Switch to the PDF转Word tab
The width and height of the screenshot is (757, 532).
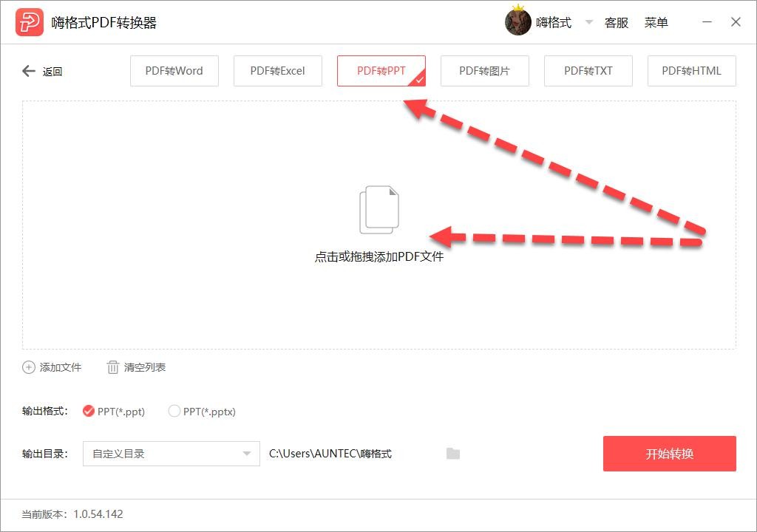[174, 71]
